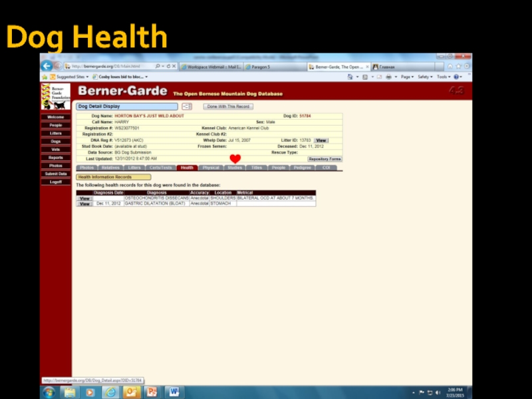
Task: Click the Submit Data sidebar button
Action: tap(56, 174)
